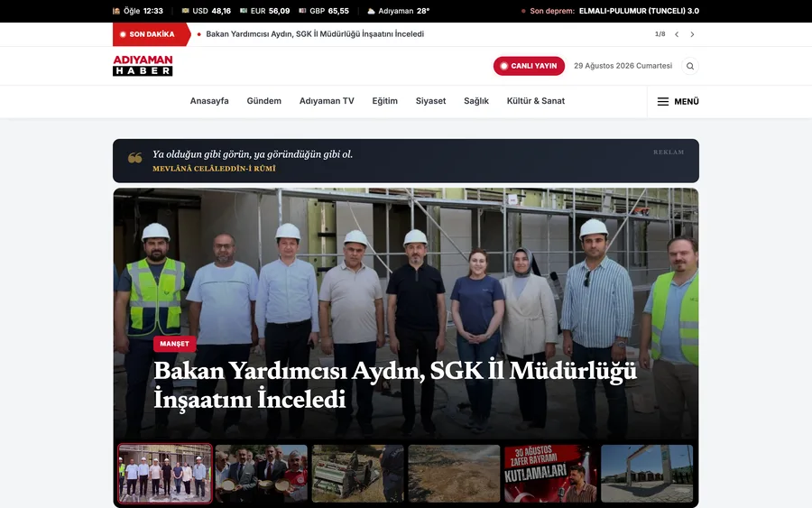Select the harvester machine thumbnail
Screen dimensions: 812x508
358,474
